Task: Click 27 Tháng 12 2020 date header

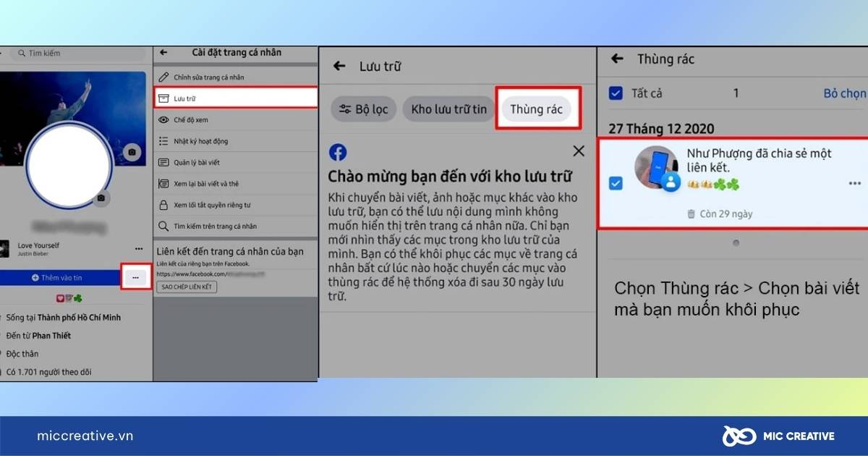Action: coord(661,129)
